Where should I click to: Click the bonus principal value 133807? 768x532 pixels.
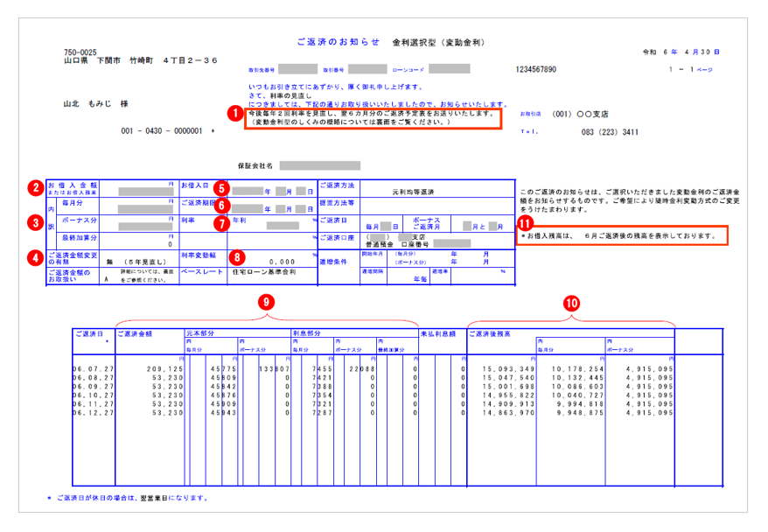tap(275, 369)
